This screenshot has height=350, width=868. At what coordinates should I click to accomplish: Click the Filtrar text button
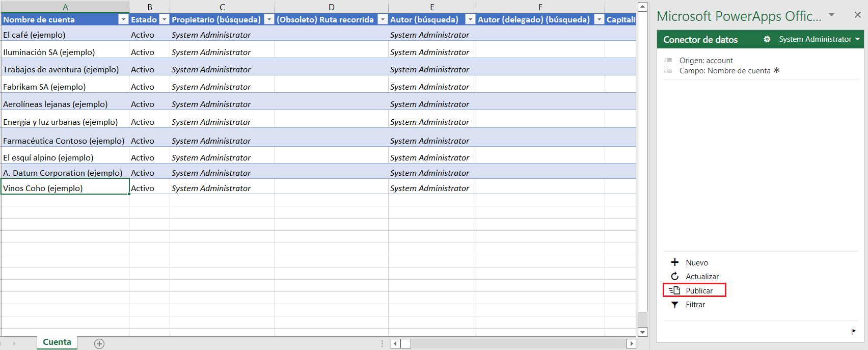(695, 305)
